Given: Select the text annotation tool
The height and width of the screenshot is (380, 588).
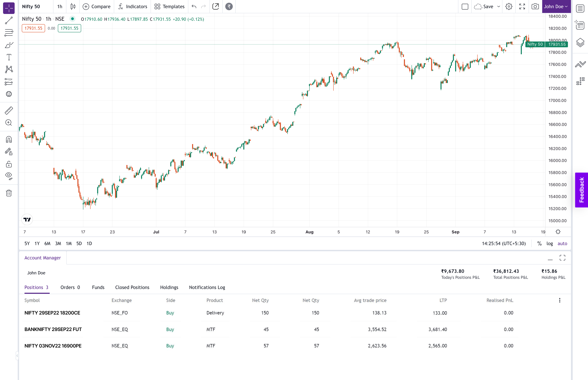Looking at the screenshot, I should click(8, 57).
